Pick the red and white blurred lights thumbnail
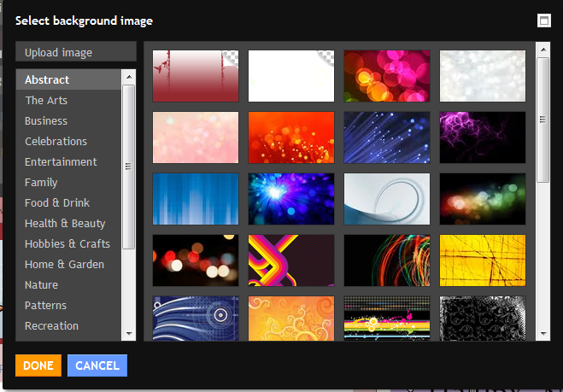563x392 pixels. [x=196, y=260]
